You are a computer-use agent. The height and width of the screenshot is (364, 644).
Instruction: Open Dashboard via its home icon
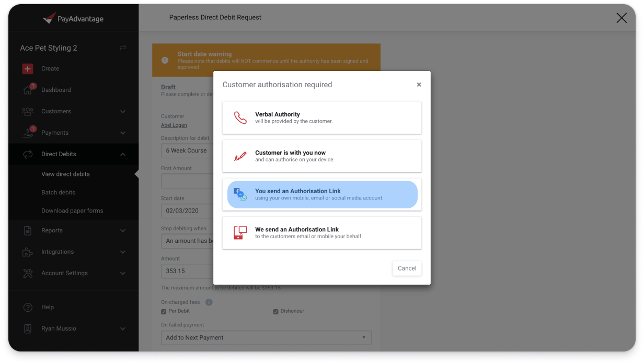pyautogui.click(x=28, y=90)
